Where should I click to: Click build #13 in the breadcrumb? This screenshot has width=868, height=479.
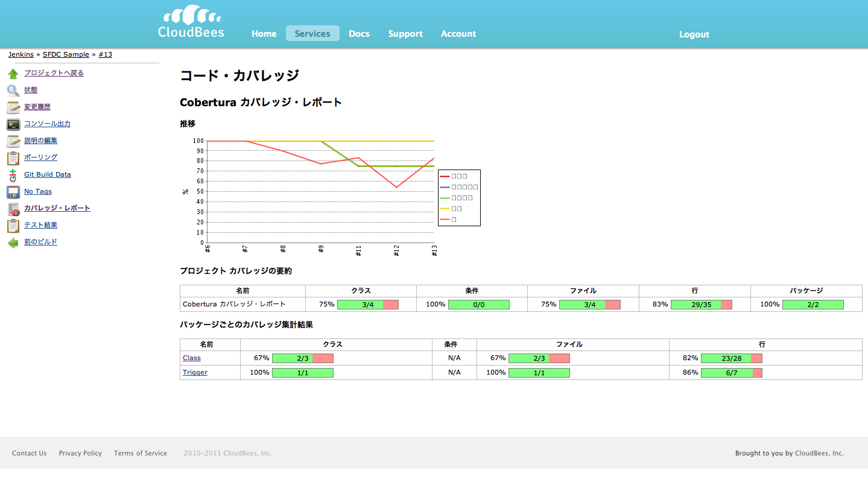106,54
